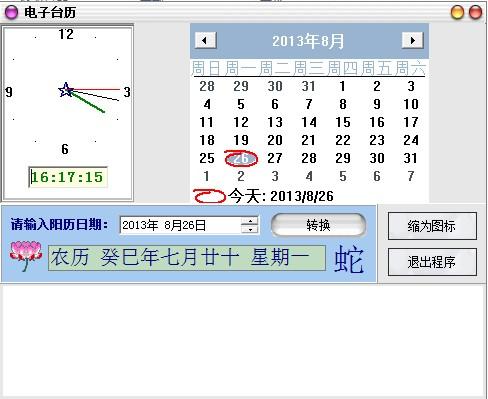Select August 23 in calendar
Screen dimensions: 488x399
coord(377,140)
